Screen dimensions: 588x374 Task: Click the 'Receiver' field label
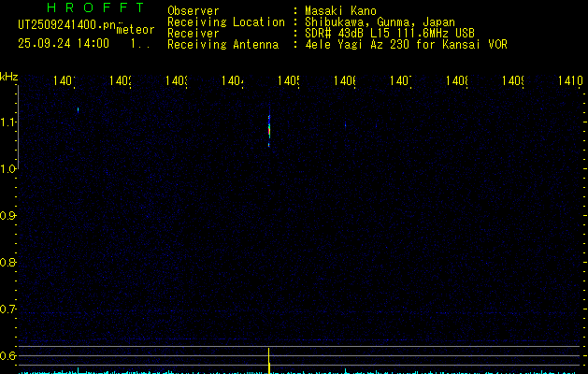click(194, 33)
